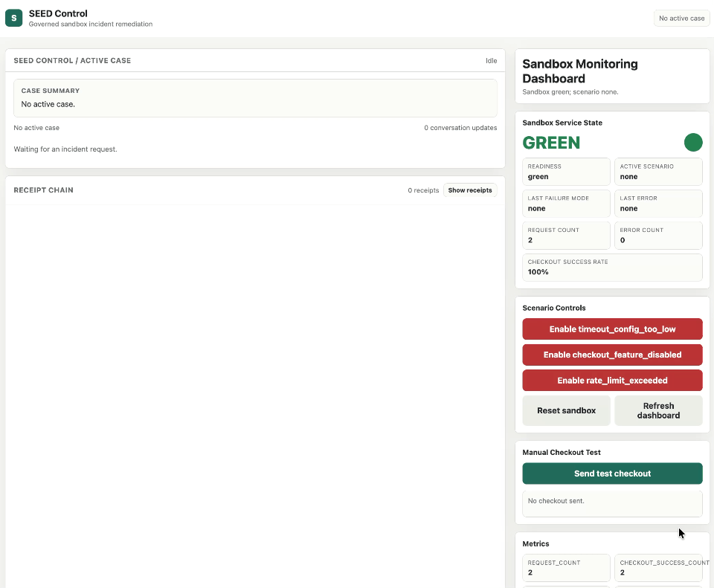714x588 pixels.
Task: Click the Last Failure Mode none tile
Action: (566, 204)
